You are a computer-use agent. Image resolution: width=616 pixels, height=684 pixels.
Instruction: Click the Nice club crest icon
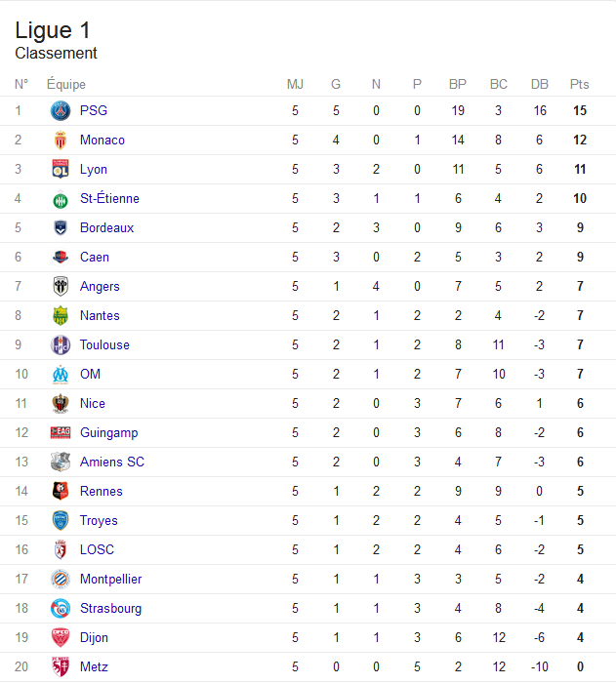pyautogui.click(x=61, y=404)
